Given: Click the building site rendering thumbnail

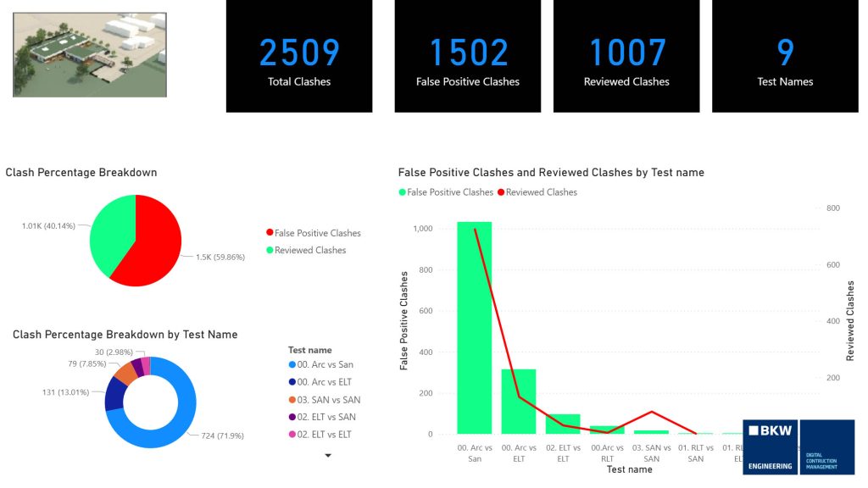Looking at the screenshot, I should [90, 54].
